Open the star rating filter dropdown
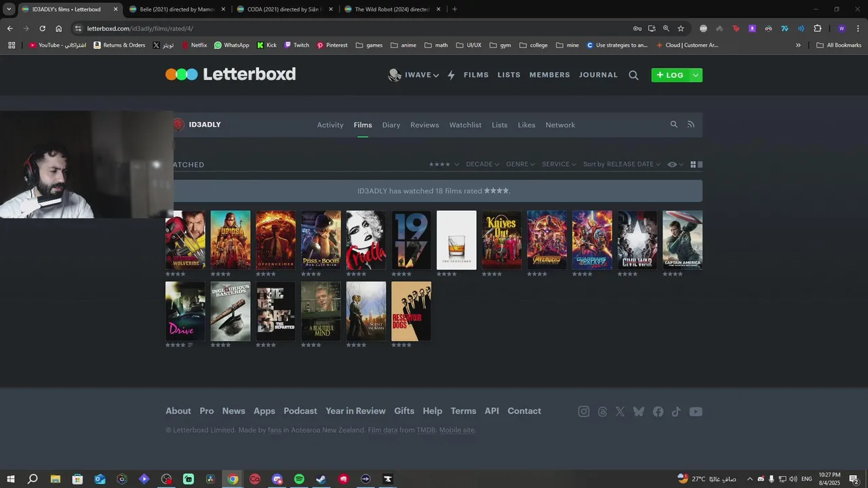The height and width of the screenshot is (488, 868). click(444, 165)
